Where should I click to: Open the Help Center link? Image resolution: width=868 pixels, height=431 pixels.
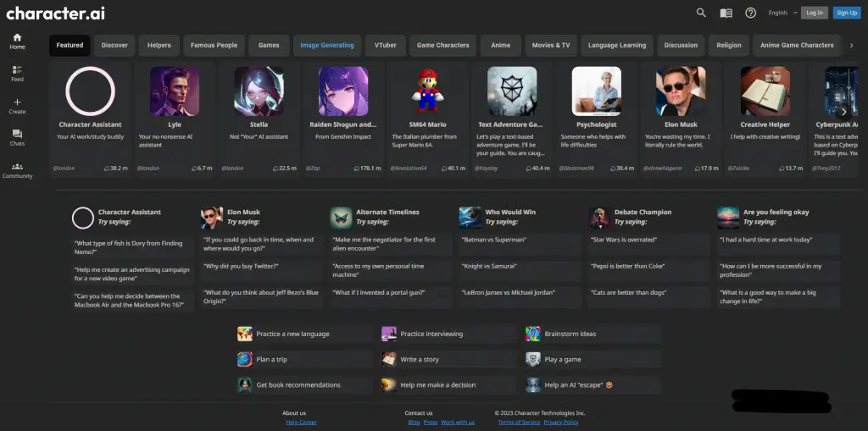coord(301,423)
